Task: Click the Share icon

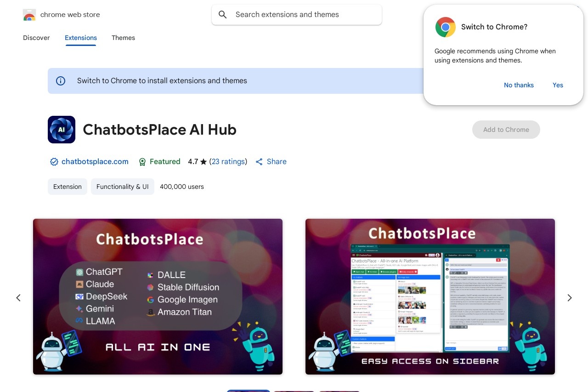Action: 259,162
